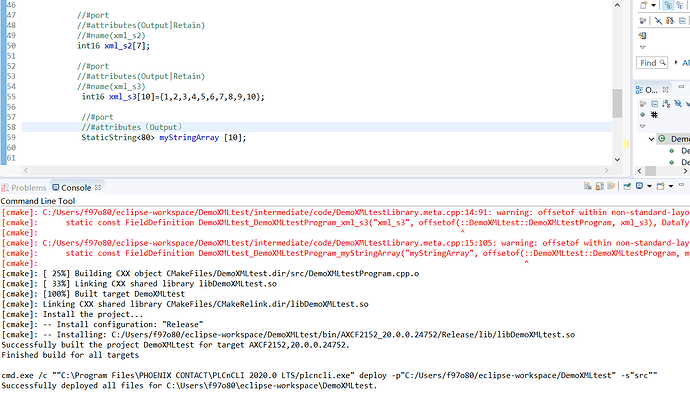Click the first red offsetof warning line in console
This screenshot has width=690, height=401.
pyautogui.click(x=345, y=213)
